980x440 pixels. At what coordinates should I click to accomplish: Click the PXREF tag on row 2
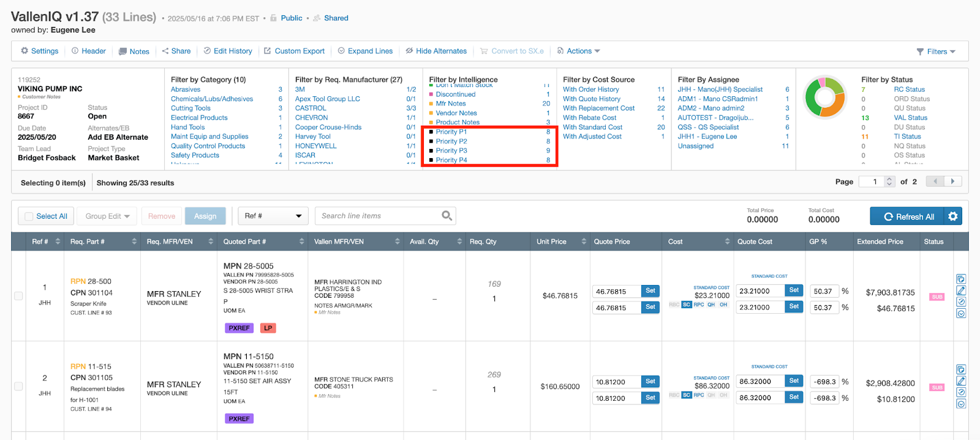click(x=239, y=419)
